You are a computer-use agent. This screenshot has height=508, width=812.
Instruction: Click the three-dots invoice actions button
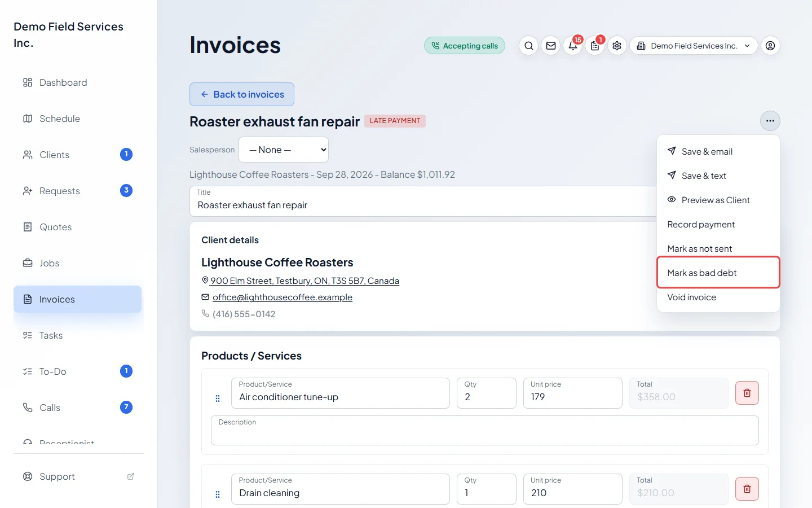coord(770,121)
